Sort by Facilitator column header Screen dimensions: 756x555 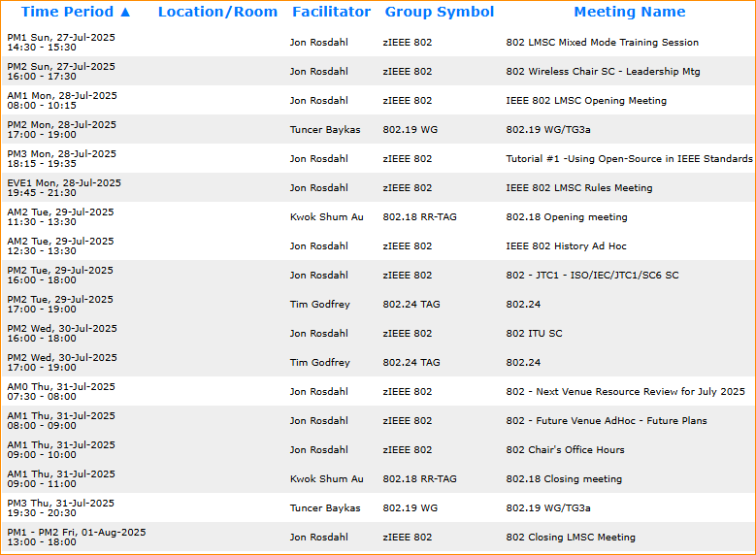(x=331, y=12)
